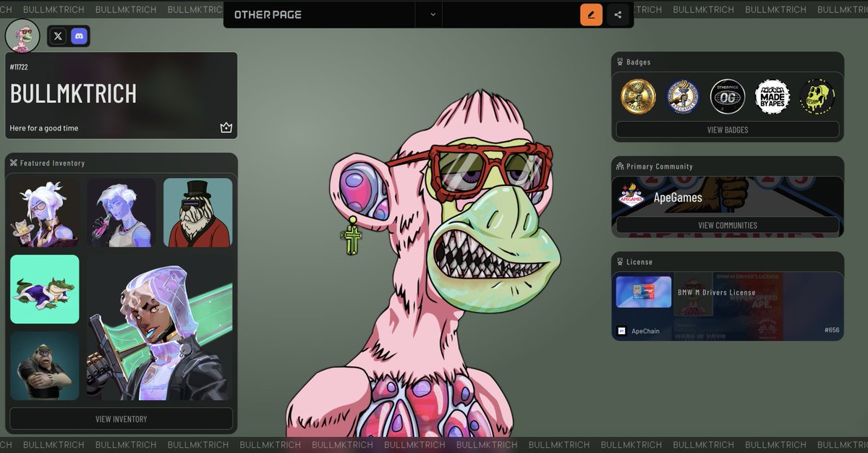This screenshot has width=868, height=453.
Task: Select the Made By Apes badge
Action: tap(773, 97)
